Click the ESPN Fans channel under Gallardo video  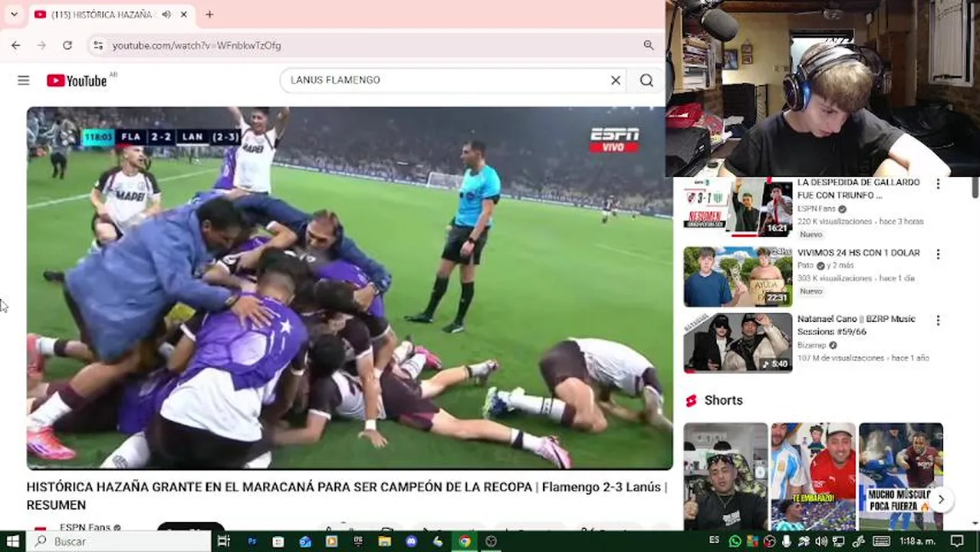point(816,209)
